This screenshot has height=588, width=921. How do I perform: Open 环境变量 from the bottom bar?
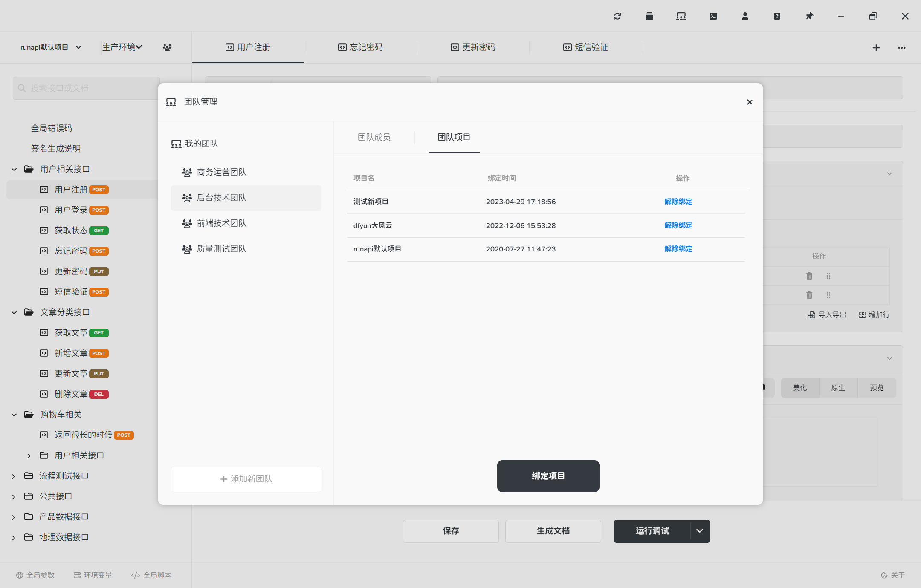coord(93,575)
